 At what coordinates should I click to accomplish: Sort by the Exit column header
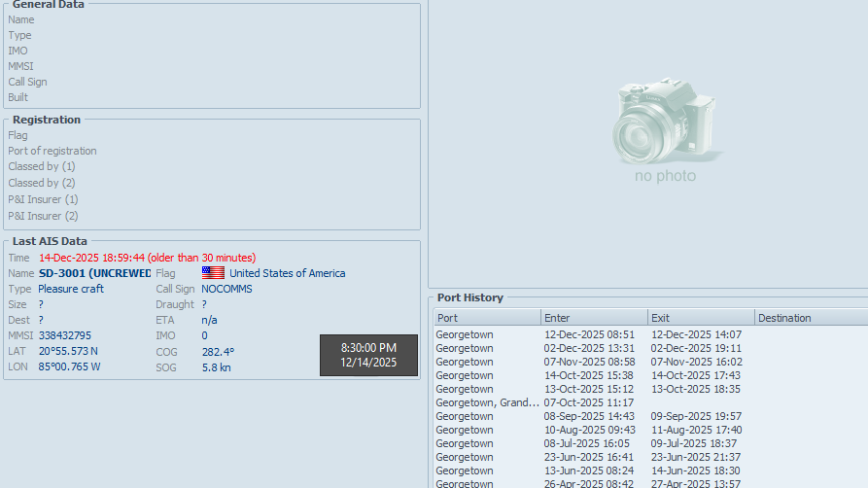[x=701, y=318]
